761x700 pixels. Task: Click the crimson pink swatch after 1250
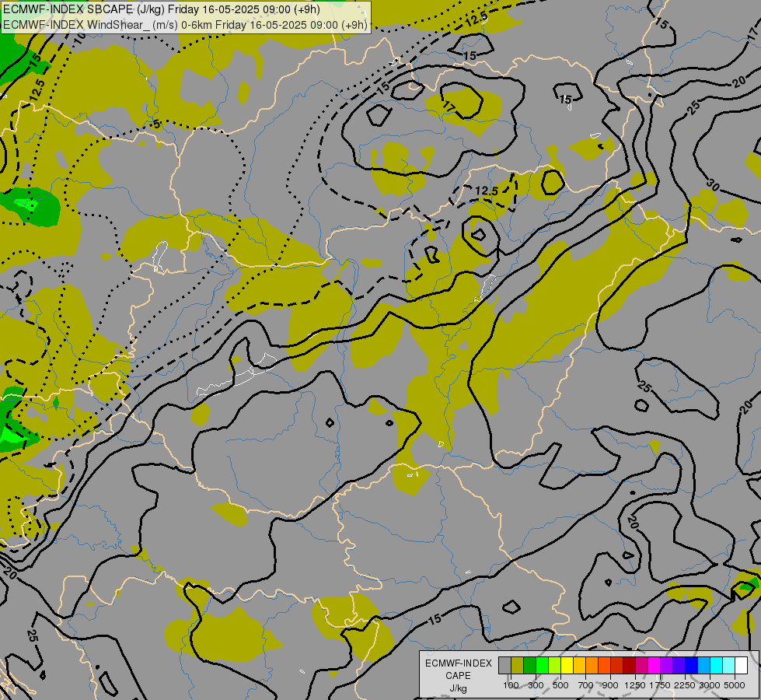tap(642, 666)
